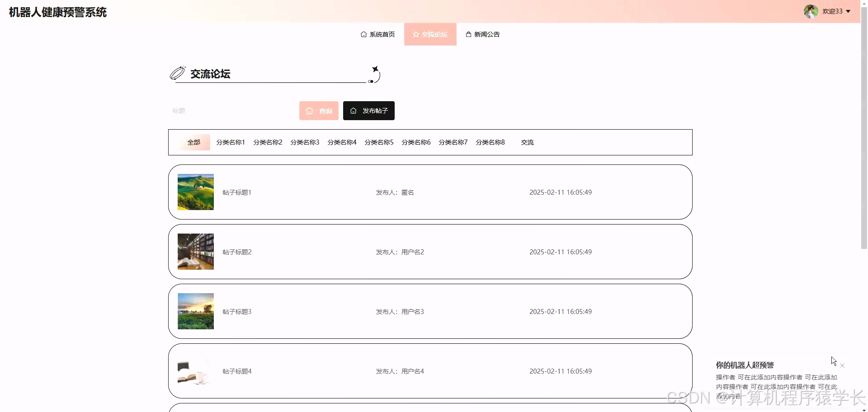Click the home icon inside the 查询 button
This screenshot has height=412, width=868.
[x=310, y=111]
